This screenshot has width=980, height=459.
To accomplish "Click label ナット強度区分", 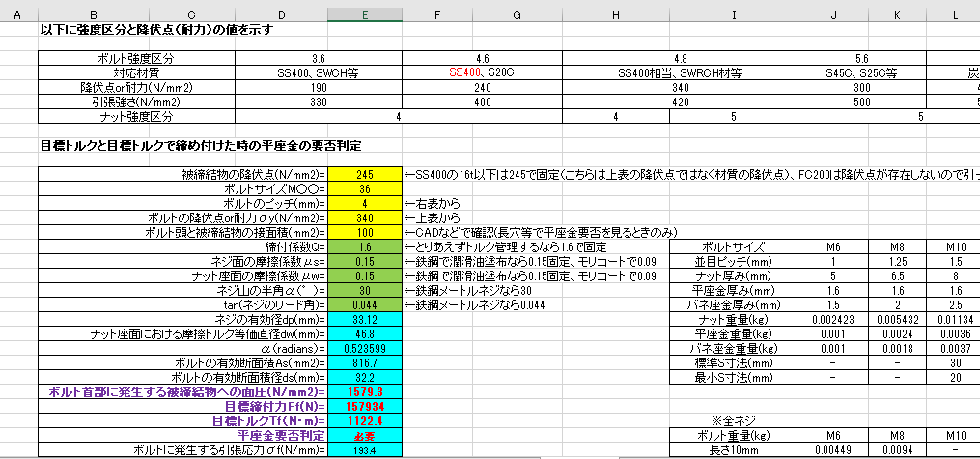I will (x=136, y=116).
